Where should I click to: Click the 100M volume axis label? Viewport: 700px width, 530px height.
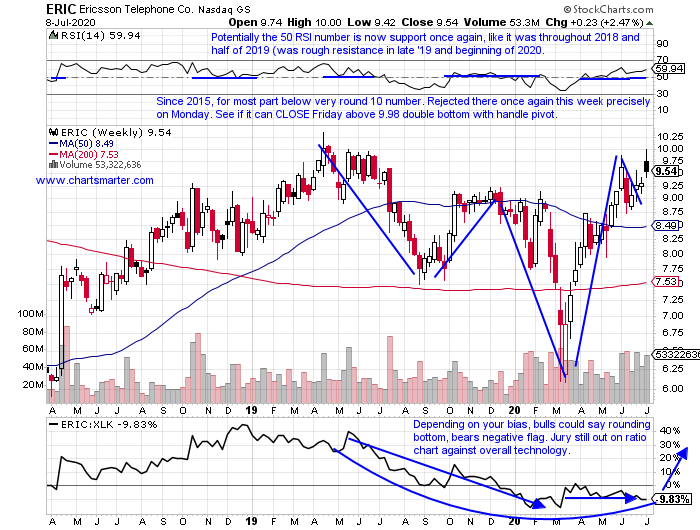30,314
